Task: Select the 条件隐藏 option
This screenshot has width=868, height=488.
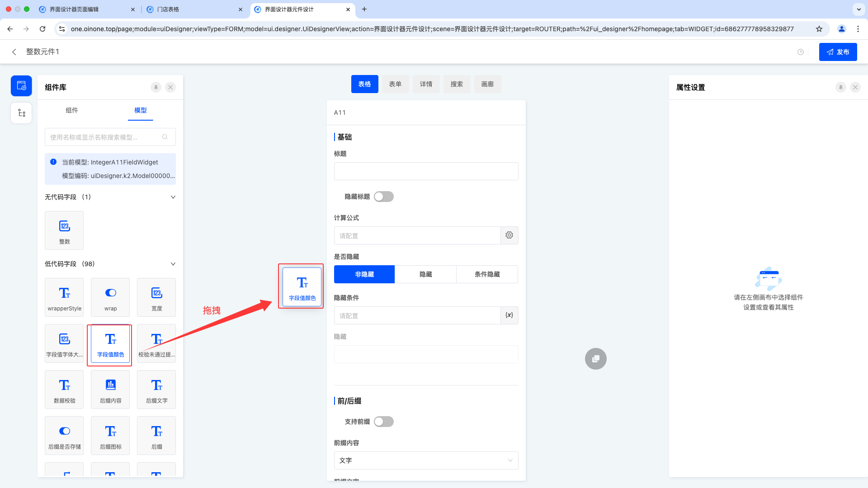Action: point(487,274)
